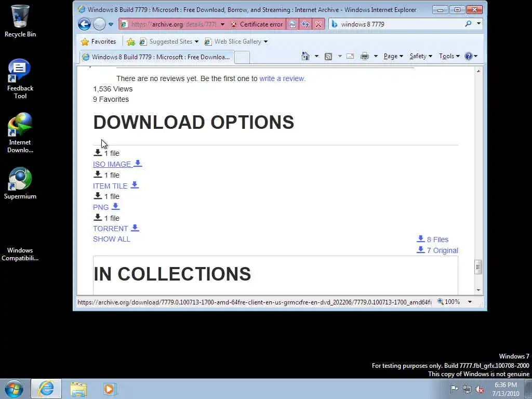Open the Help question-mark menu
This screenshot has height=399, width=532.
coord(471,56)
